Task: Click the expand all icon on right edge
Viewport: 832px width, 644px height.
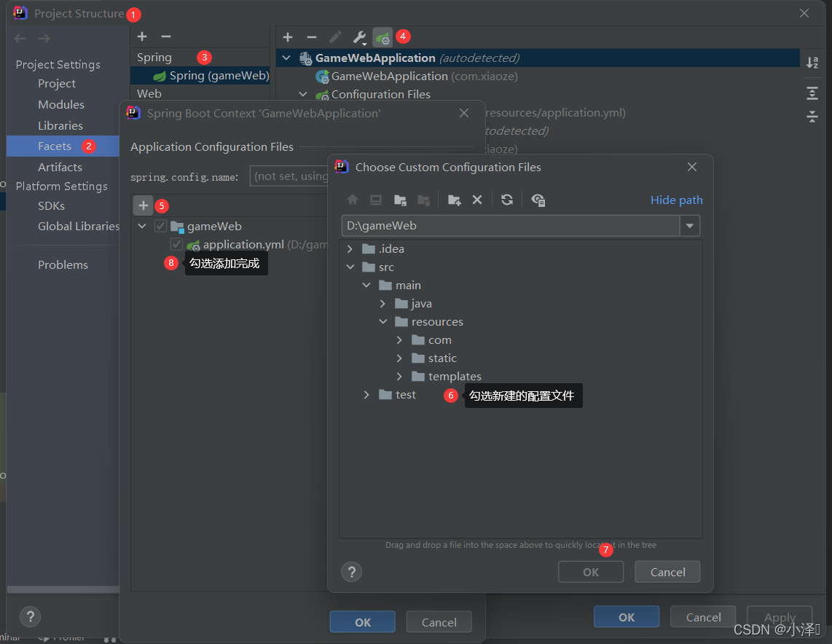Action: pos(812,93)
